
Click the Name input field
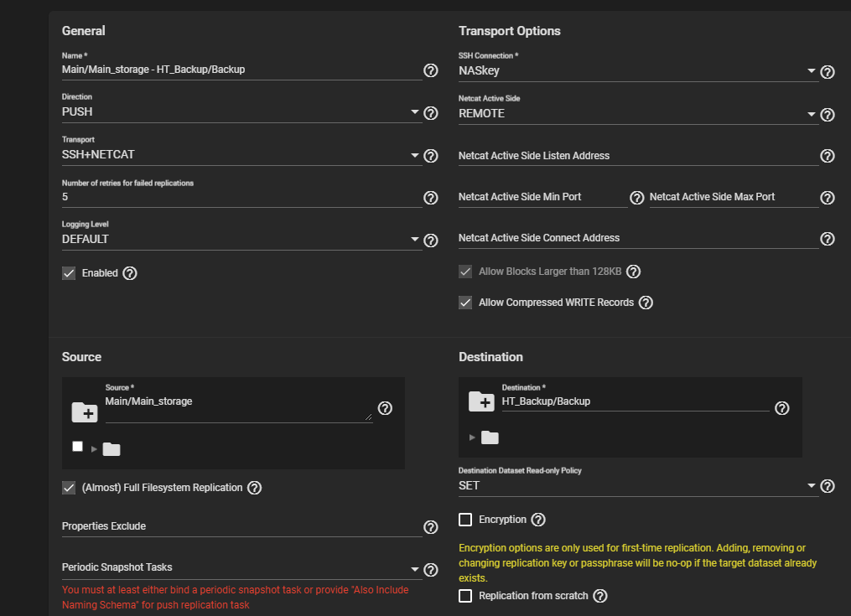point(241,70)
